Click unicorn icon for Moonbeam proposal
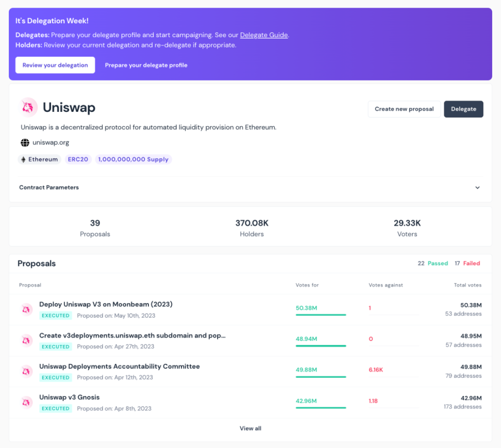Image resolution: width=501 pixels, height=448 pixels. pos(26,309)
